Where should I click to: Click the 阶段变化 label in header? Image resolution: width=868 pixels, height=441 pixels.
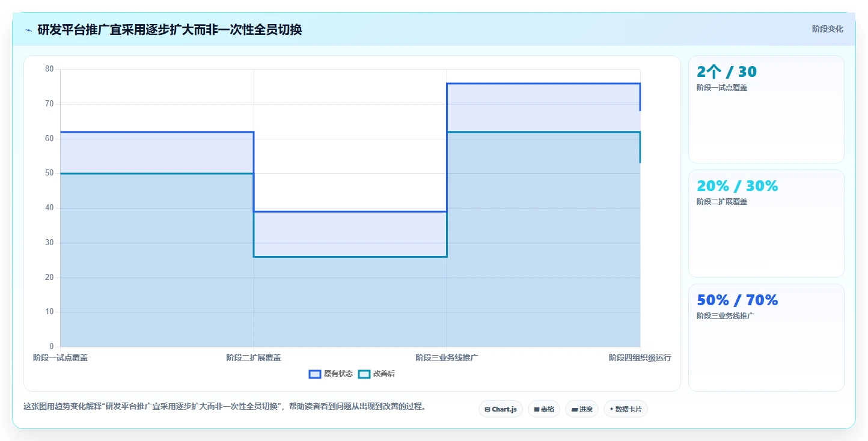point(828,29)
